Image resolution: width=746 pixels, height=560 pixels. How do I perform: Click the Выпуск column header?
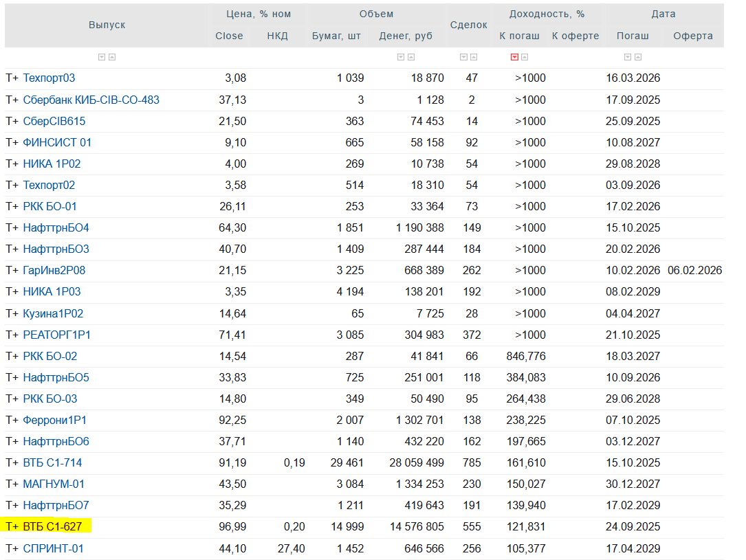[x=107, y=25]
